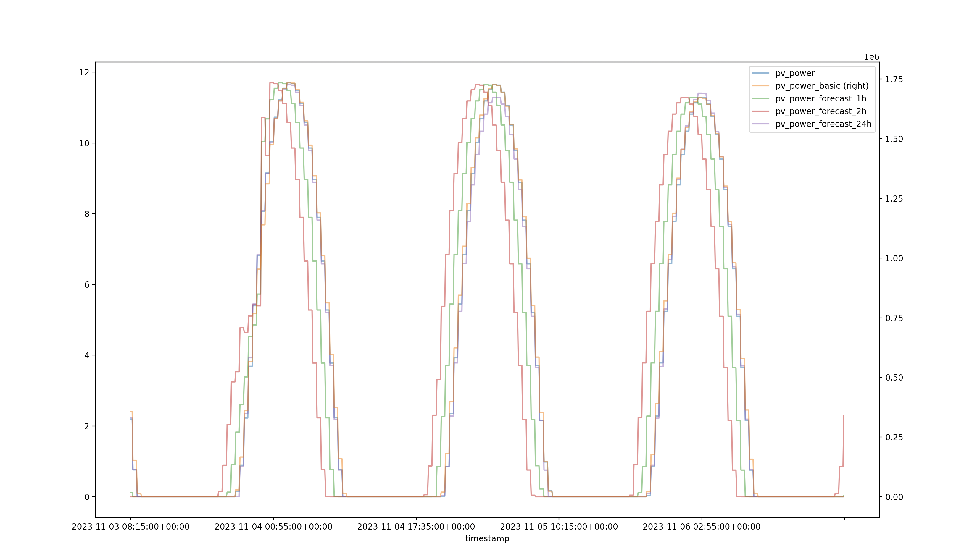Viewport: 964px width, 560px height.
Task: Select the pv_power_forecast_1h legend label
Action: pos(820,99)
